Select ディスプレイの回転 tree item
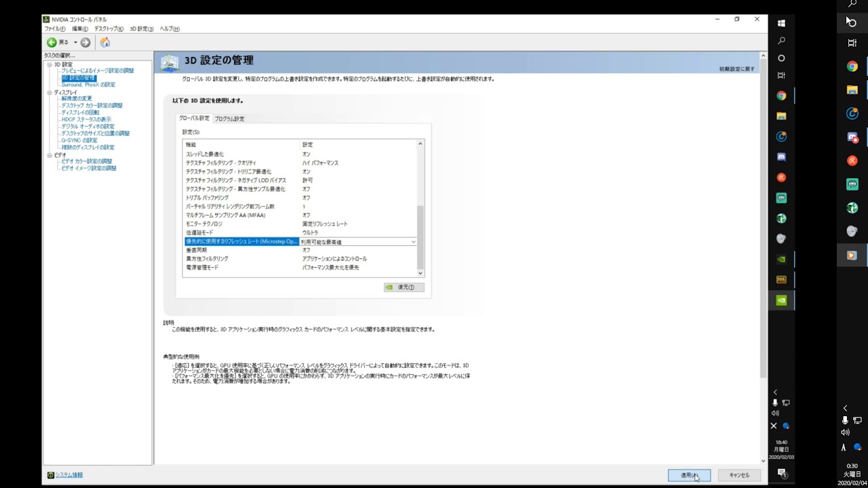 click(80, 113)
